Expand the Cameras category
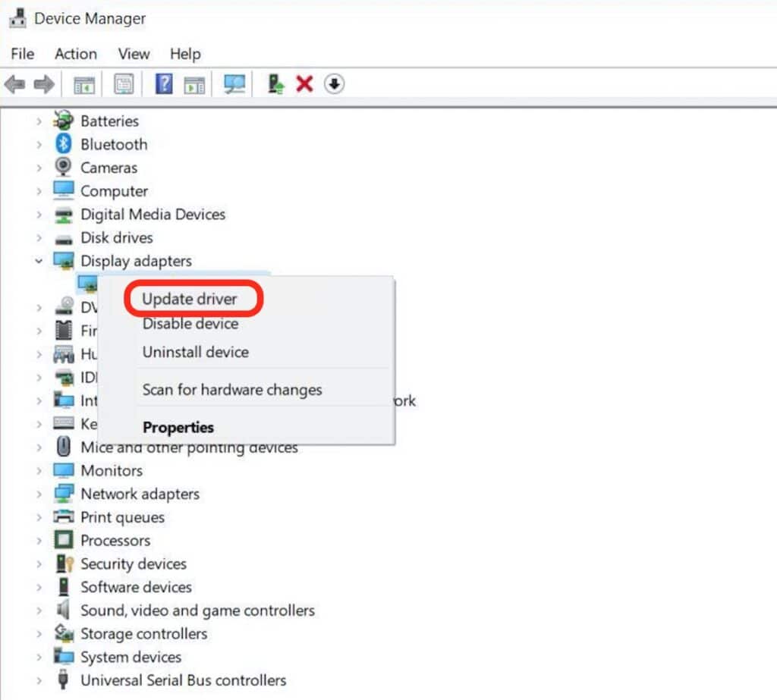This screenshot has height=700, width=777. pyautogui.click(x=38, y=168)
